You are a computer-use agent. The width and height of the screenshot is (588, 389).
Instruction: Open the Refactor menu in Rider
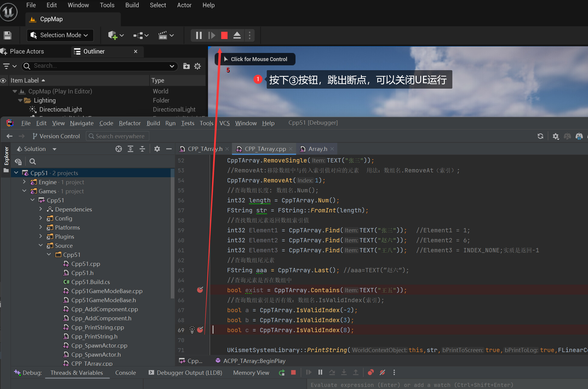click(x=130, y=123)
